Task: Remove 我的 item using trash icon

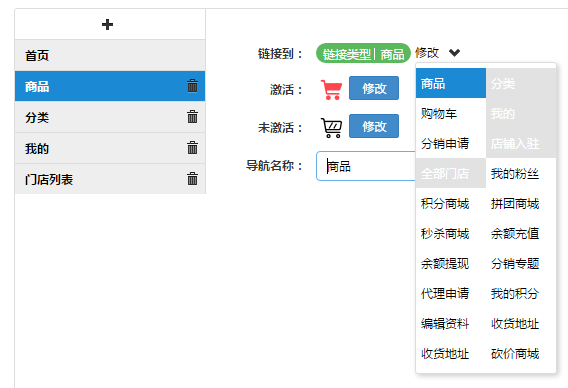Action: pyautogui.click(x=192, y=147)
